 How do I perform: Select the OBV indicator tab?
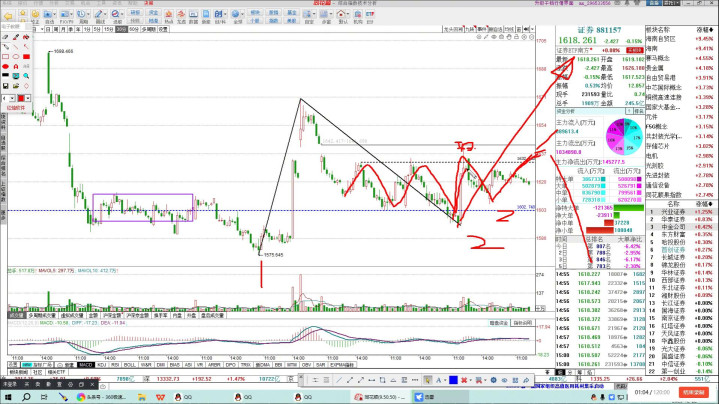[306, 365]
